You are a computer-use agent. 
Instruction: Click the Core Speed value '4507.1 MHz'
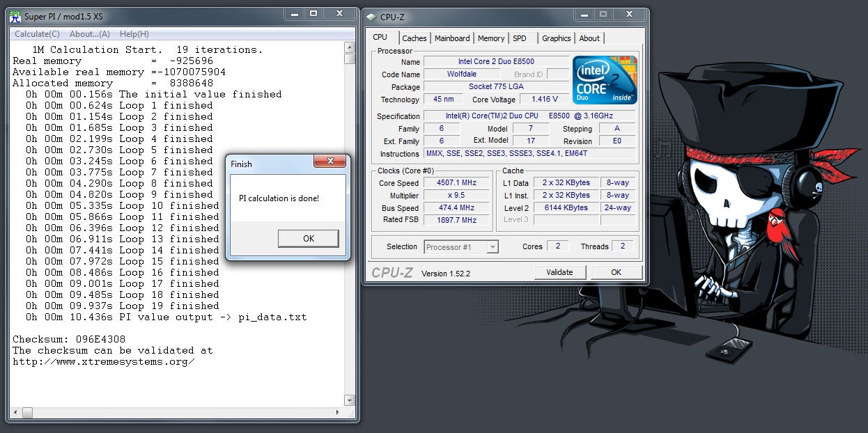tap(456, 183)
